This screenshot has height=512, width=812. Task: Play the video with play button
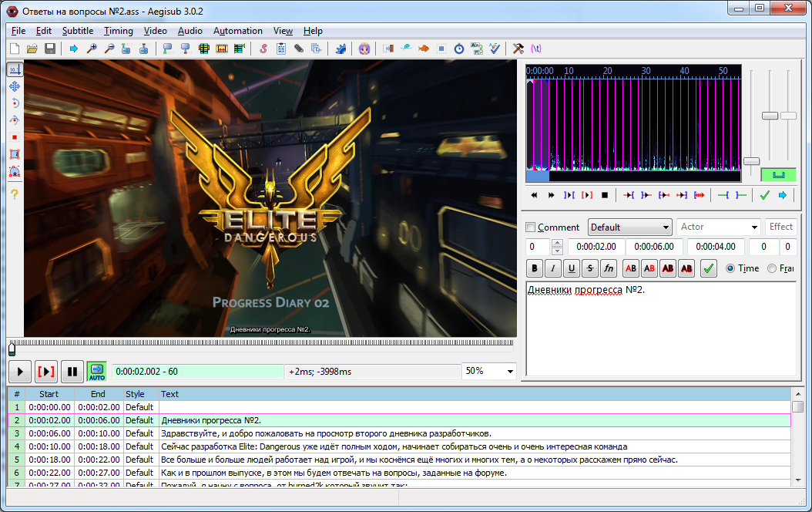(22, 372)
